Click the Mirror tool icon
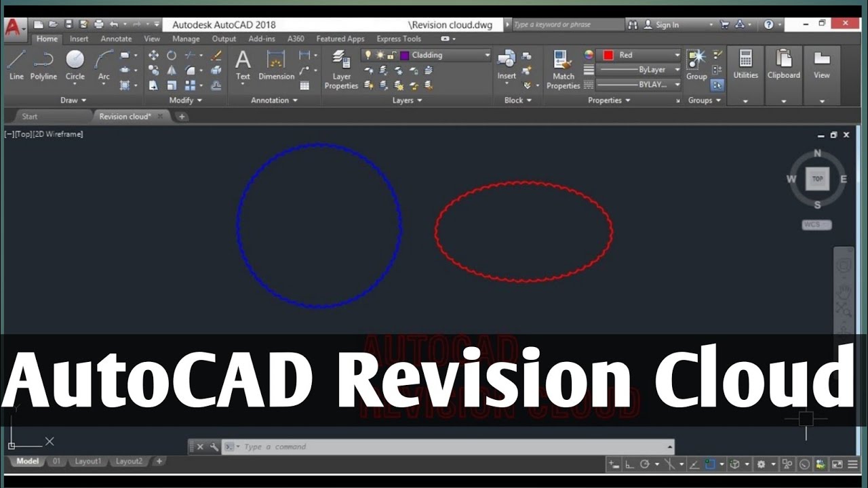This screenshot has height=488, width=868. (172, 70)
